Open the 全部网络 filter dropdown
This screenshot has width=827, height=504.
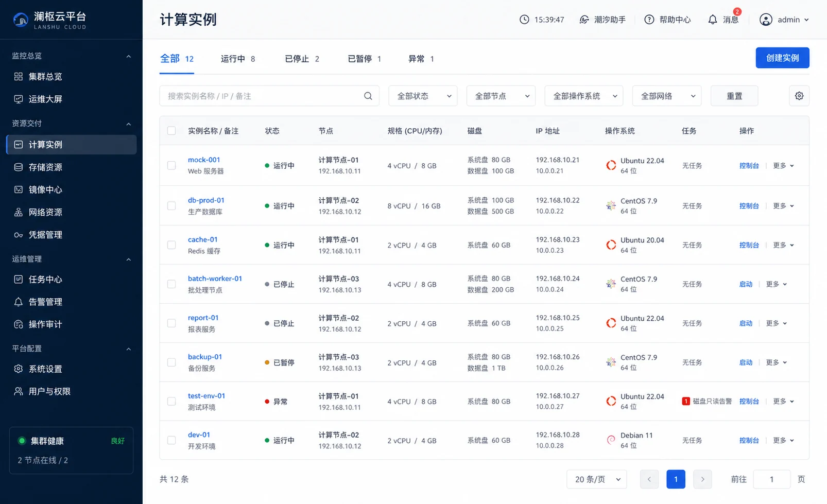point(667,96)
